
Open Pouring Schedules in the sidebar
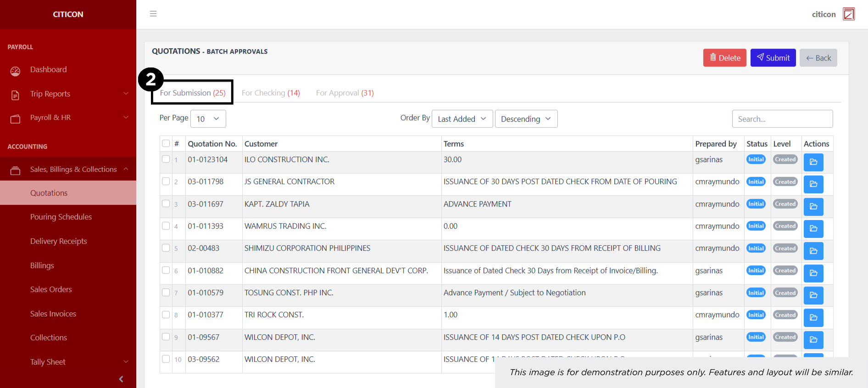(x=61, y=217)
